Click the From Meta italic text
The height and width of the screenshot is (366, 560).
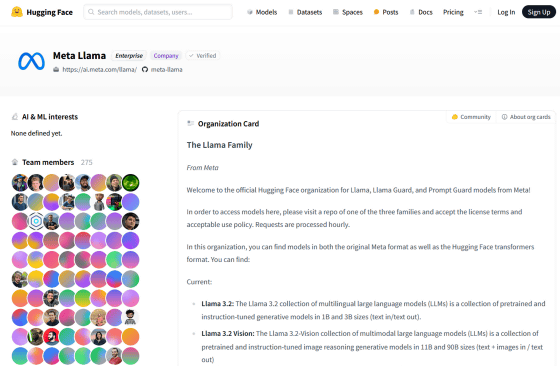(202, 167)
